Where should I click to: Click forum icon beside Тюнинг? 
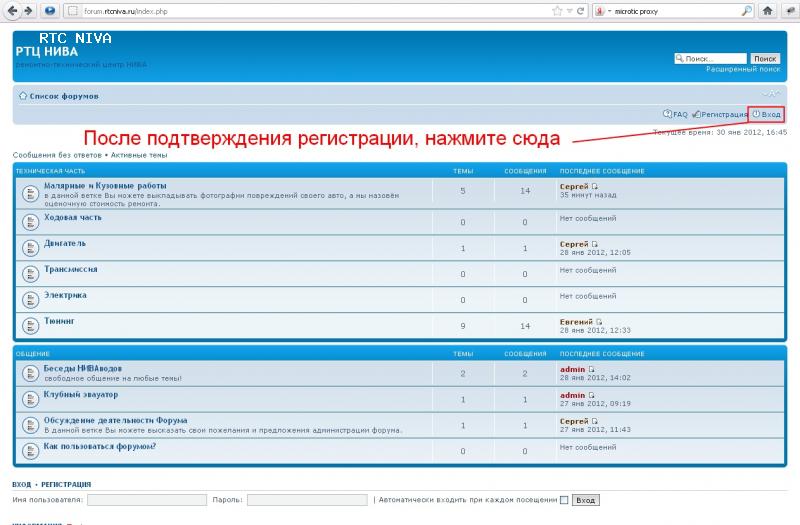[30, 326]
